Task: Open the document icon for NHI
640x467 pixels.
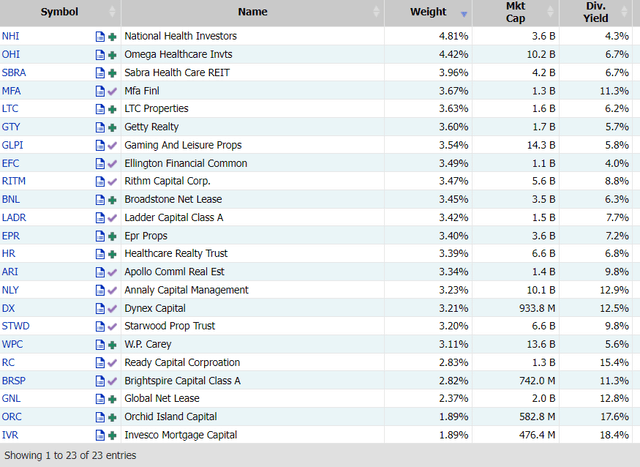Action: [x=100, y=37]
